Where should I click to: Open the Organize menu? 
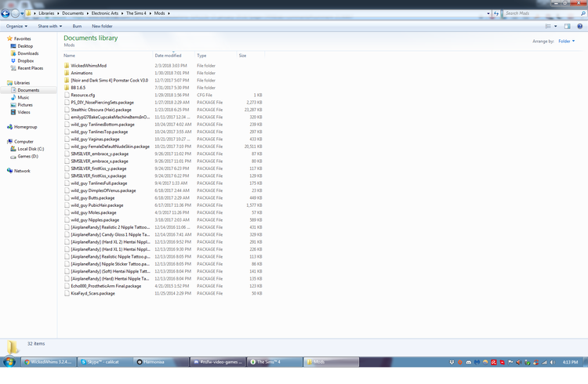pyautogui.click(x=16, y=26)
